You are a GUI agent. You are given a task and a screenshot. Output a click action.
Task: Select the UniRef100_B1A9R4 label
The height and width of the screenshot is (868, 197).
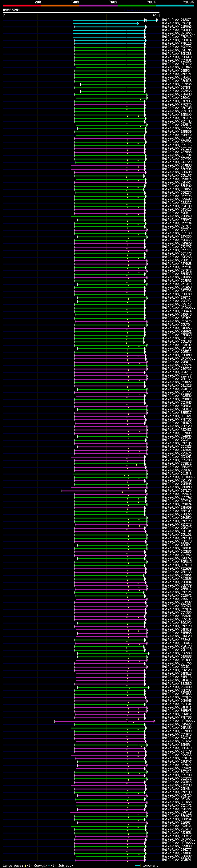click(176, 822)
